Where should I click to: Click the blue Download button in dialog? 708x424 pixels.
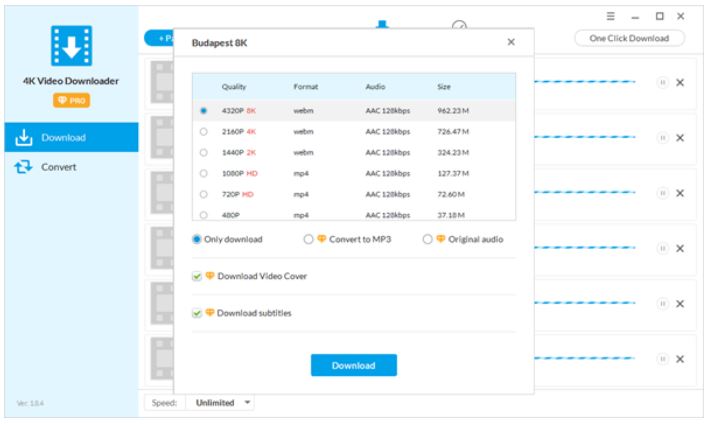coord(354,365)
